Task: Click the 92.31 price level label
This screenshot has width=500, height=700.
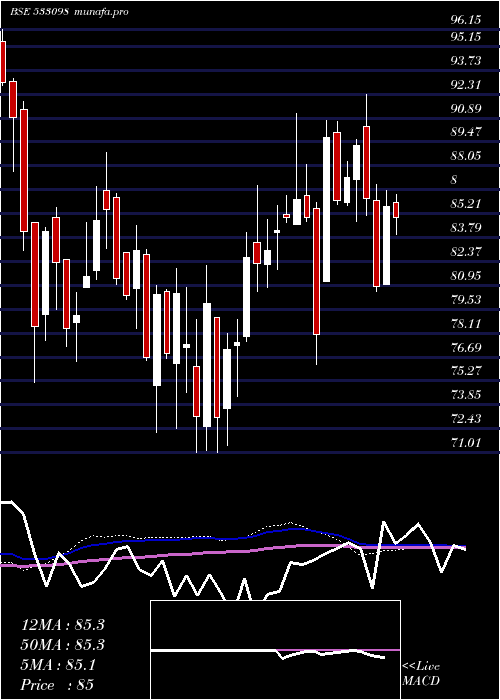Action: 466,84
